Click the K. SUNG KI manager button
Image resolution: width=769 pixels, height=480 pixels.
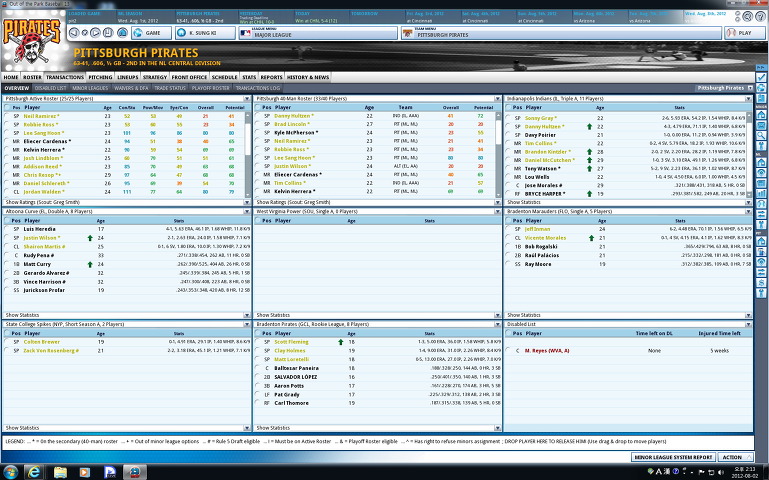click(x=205, y=33)
